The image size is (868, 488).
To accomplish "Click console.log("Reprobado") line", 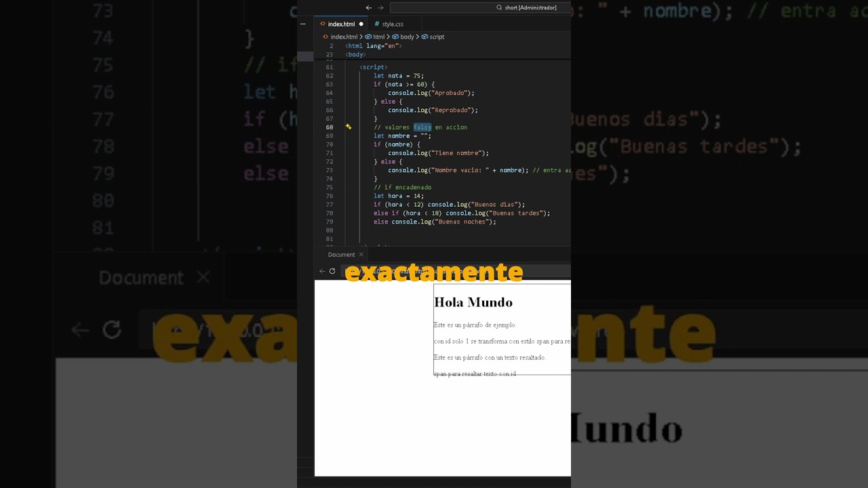I will [x=433, y=110].
